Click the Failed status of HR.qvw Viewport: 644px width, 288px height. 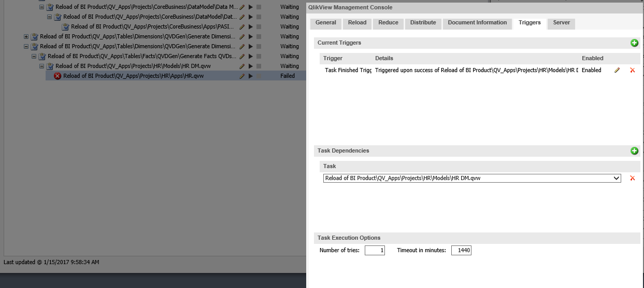click(288, 76)
